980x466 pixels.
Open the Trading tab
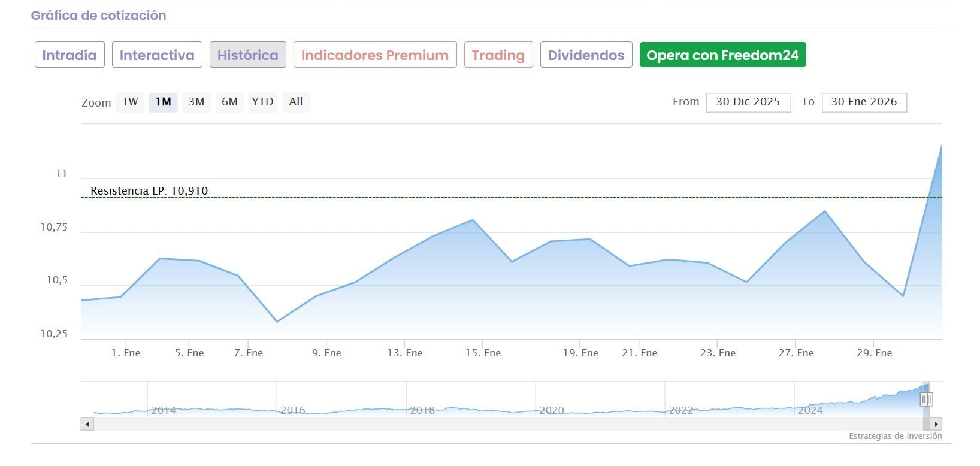pos(498,55)
